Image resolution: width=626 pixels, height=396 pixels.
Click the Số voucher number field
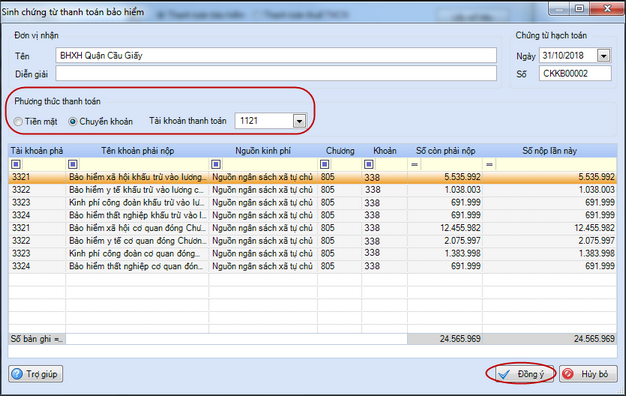[x=575, y=73]
